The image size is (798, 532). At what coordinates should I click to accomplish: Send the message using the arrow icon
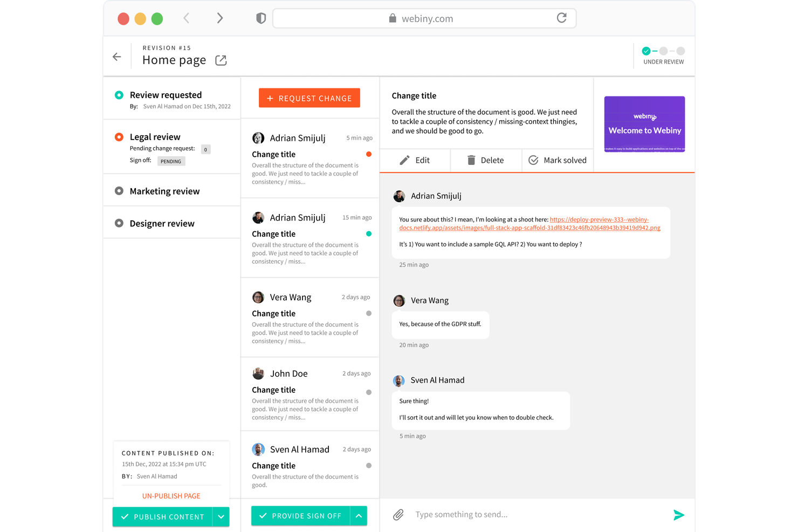(679, 515)
